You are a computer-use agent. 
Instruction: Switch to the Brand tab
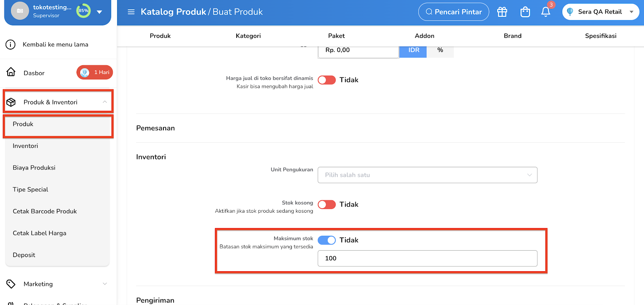click(513, 36)
